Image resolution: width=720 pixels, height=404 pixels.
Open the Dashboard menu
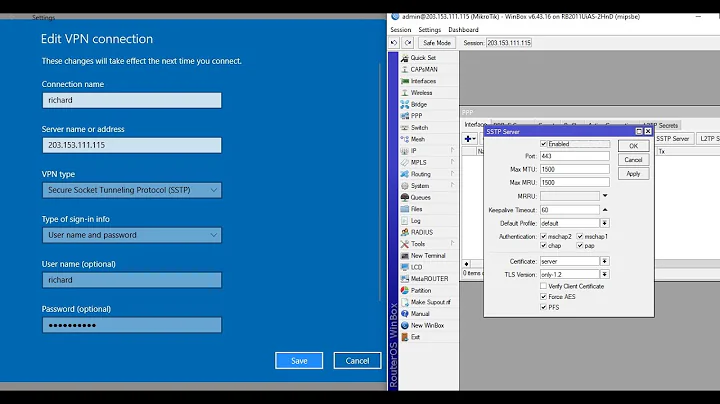[463, 30]
